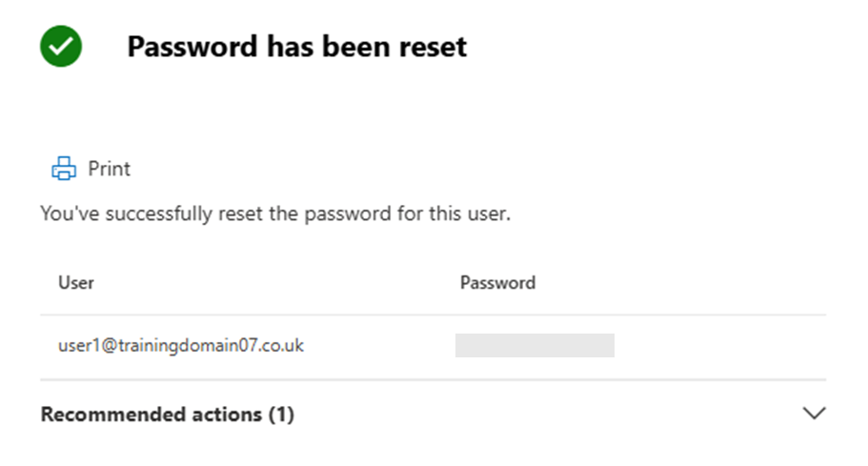The height and width of the screenshot is (466, 868).
Task: Click the "user1" portion of the email
Action: [79, 346]
